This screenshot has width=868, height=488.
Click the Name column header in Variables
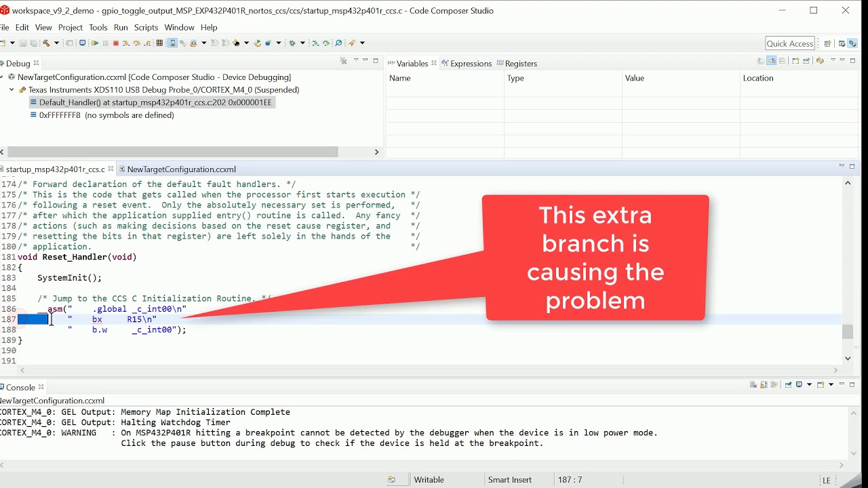[x=445, y=78]
